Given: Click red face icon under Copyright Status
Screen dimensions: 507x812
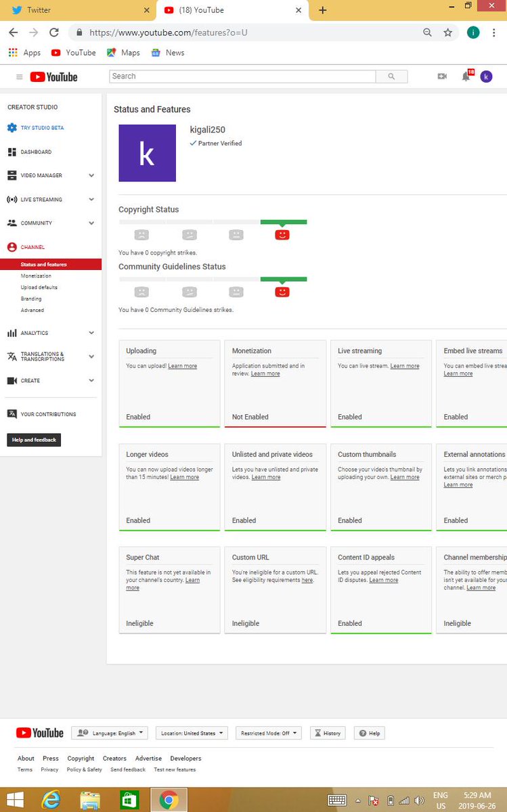Looking at the screenshot, I should (283, 235).
